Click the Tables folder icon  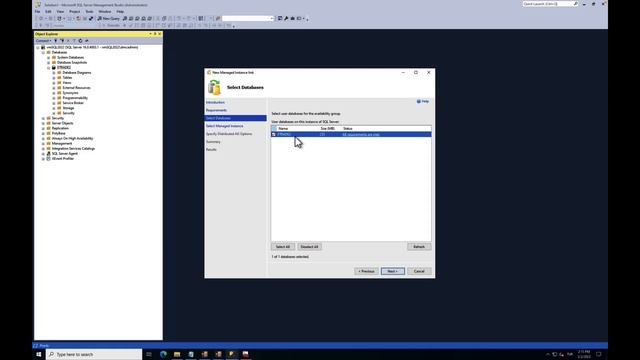click(x=59, y=78)
